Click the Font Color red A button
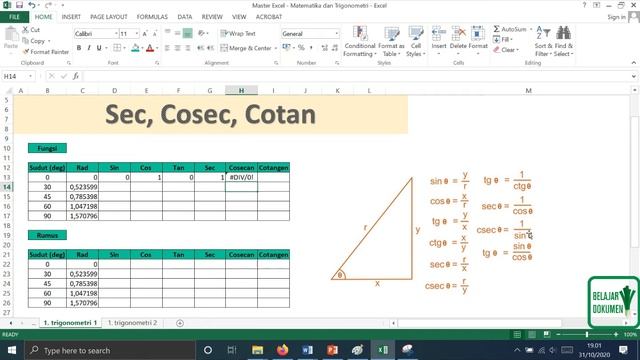The image size is (640, 360). pos(150,48)
